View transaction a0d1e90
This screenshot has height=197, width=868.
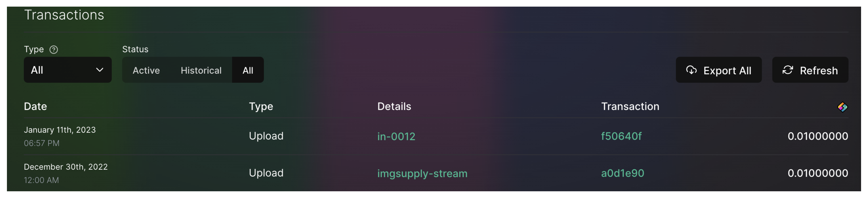click(x=622, y=173)
